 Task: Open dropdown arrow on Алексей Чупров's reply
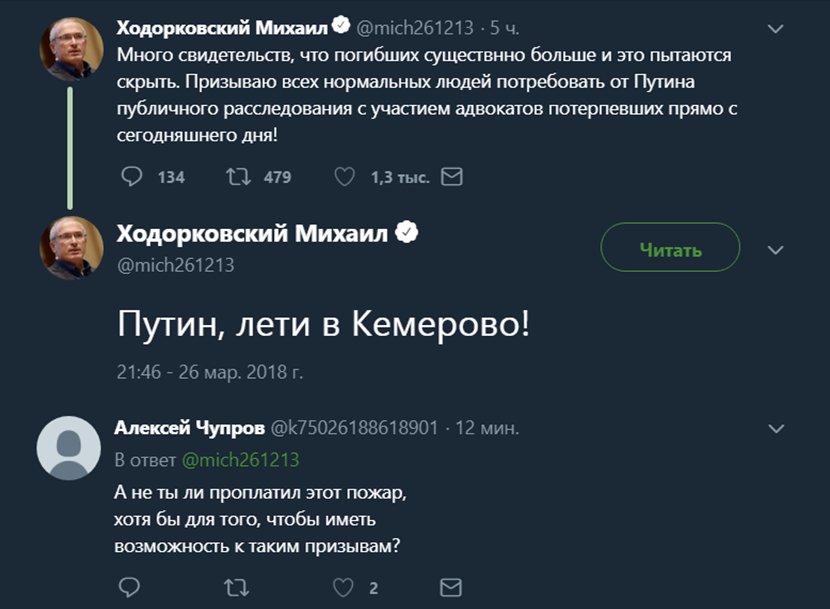775,428
